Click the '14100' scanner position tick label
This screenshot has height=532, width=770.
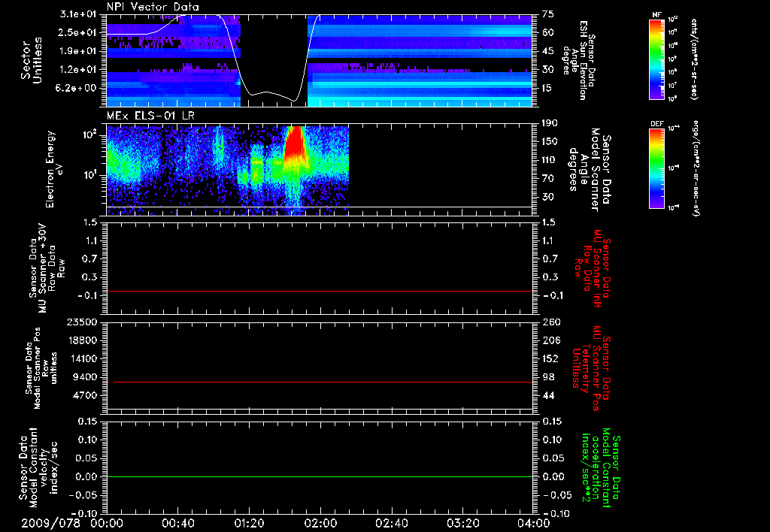(x=82, y=358)
